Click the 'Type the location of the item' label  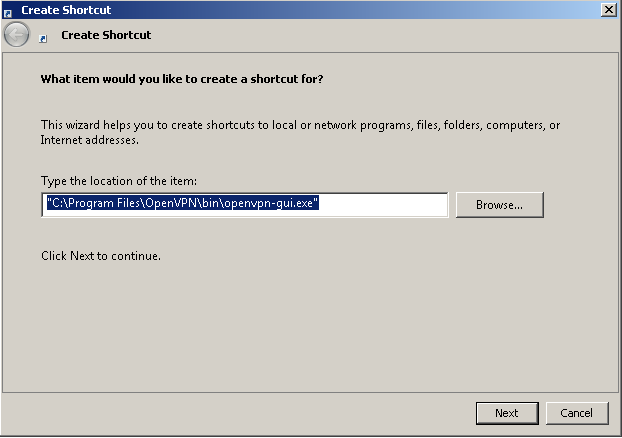(x=119, y=181)
